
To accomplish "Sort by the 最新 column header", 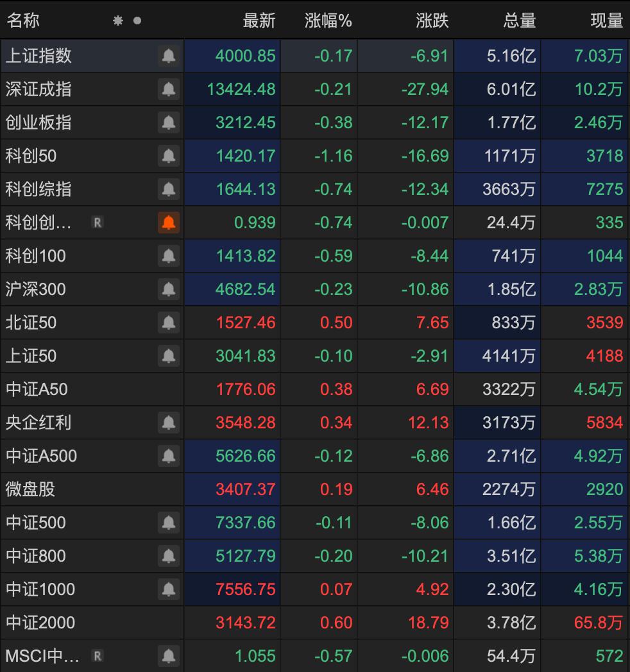I will [259, 21].
